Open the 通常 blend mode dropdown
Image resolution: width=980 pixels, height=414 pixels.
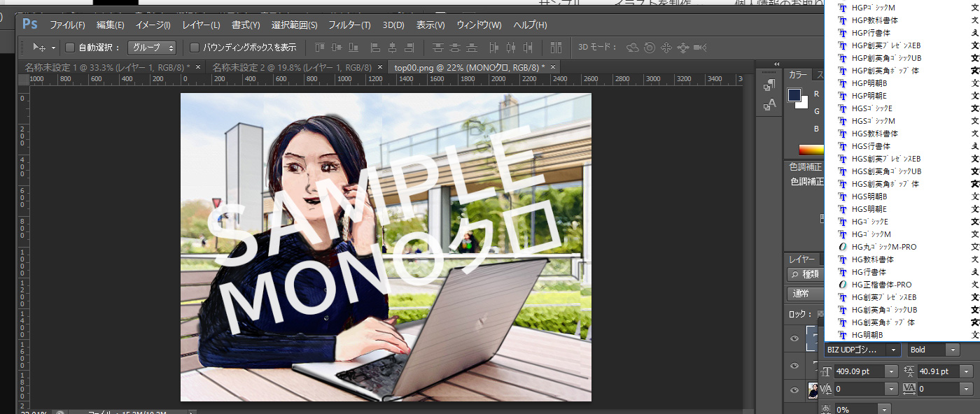coord(805,294)
